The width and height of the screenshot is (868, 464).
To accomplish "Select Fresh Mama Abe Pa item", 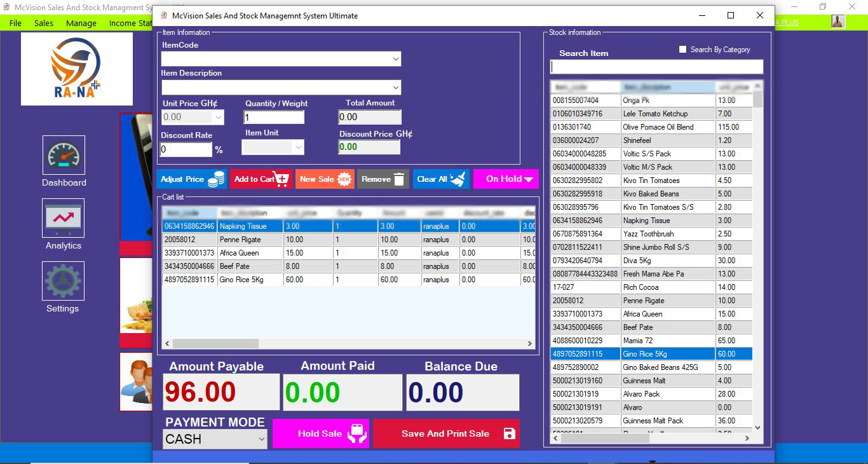I will click(x=651, y=274).
